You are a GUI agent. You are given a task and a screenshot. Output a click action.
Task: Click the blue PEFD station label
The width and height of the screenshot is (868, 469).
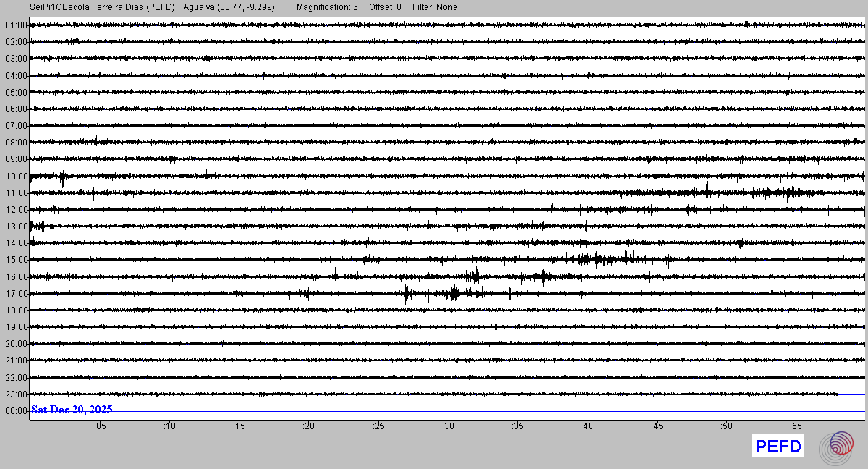tap(778, 447)
